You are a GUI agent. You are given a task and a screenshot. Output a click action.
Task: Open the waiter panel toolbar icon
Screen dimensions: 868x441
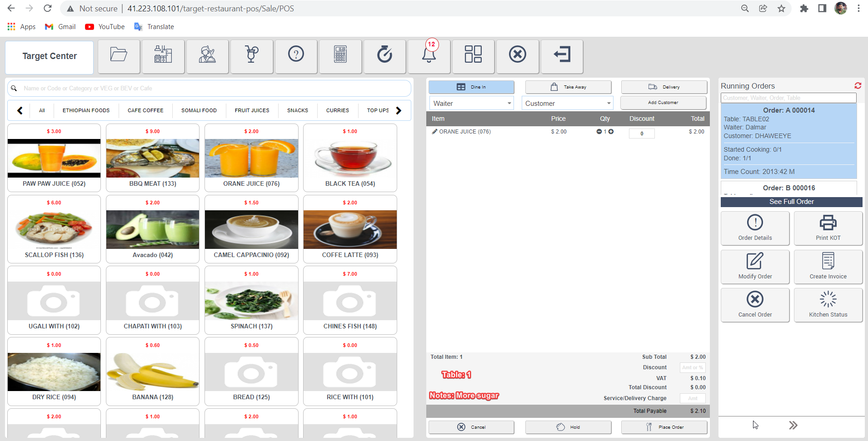(x=207, y=56)
